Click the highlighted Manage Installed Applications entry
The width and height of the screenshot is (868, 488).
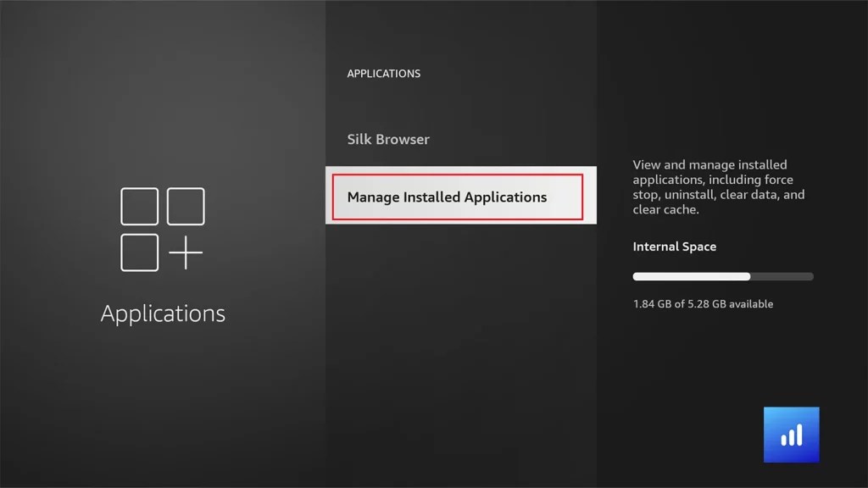[x=448, y=197]
